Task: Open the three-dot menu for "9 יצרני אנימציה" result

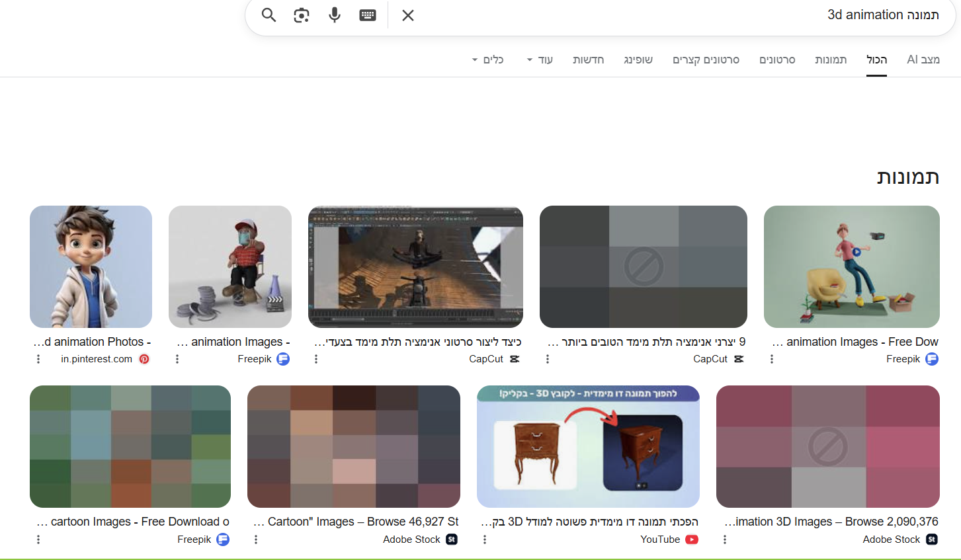Action: coord(548,359)
